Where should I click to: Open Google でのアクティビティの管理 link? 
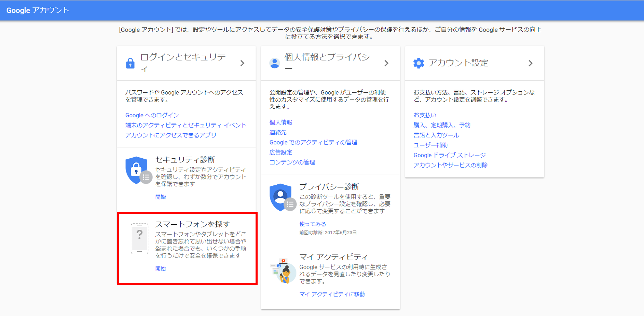(x=313, y=142)
